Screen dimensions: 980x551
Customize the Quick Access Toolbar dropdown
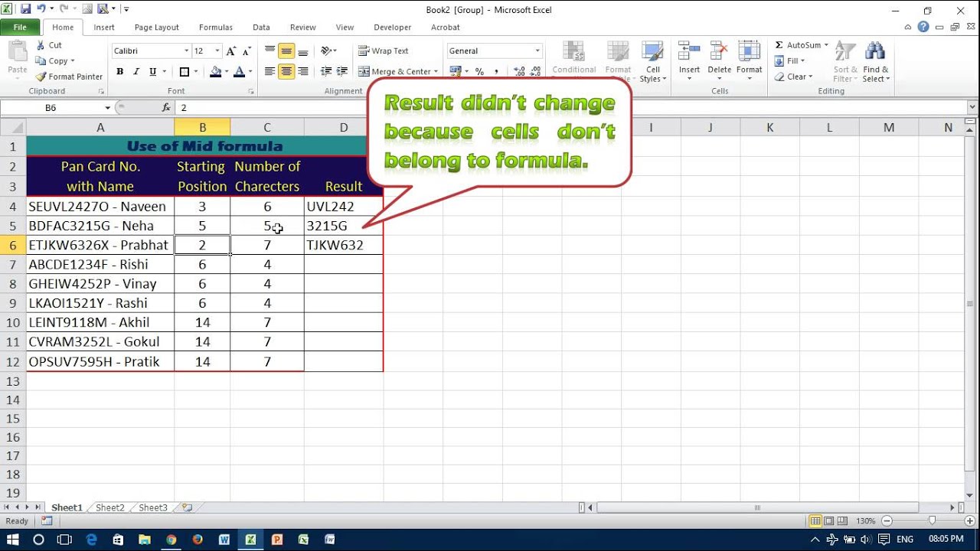pyautogui.click(x=126, y=9)
